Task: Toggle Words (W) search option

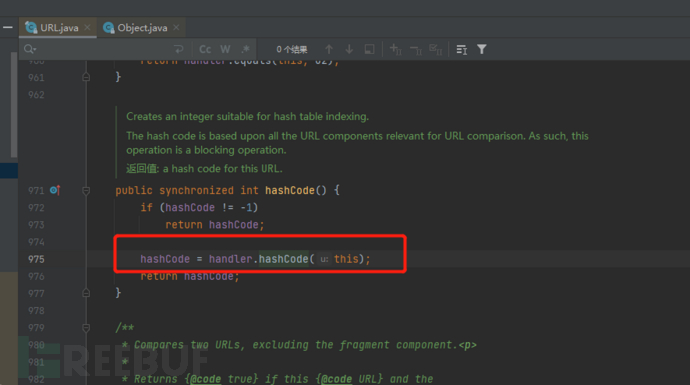Action: 225,49
